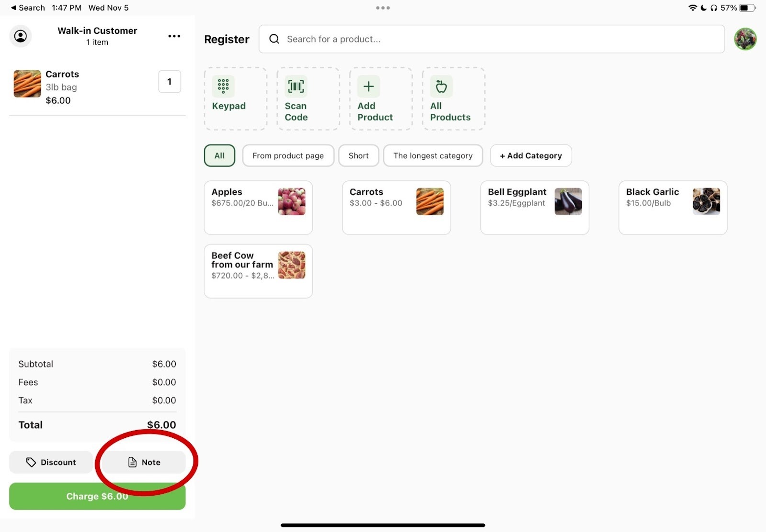Click the Discount tag button
Screen dimensions: 766x532
51,462
